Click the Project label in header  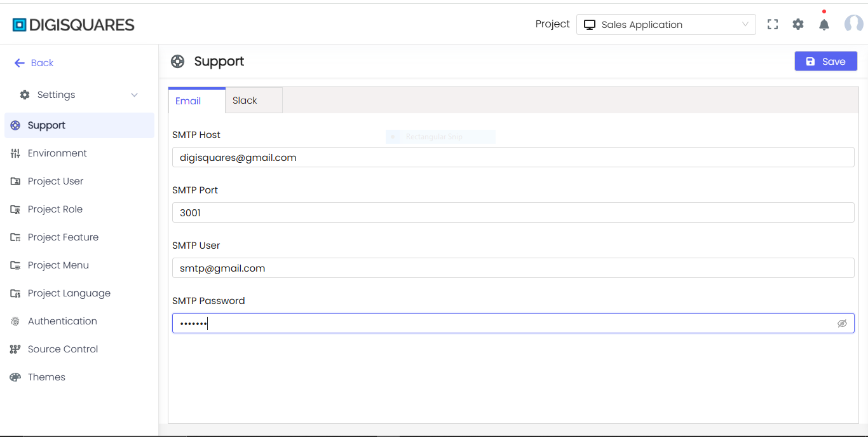coord(553,24)
